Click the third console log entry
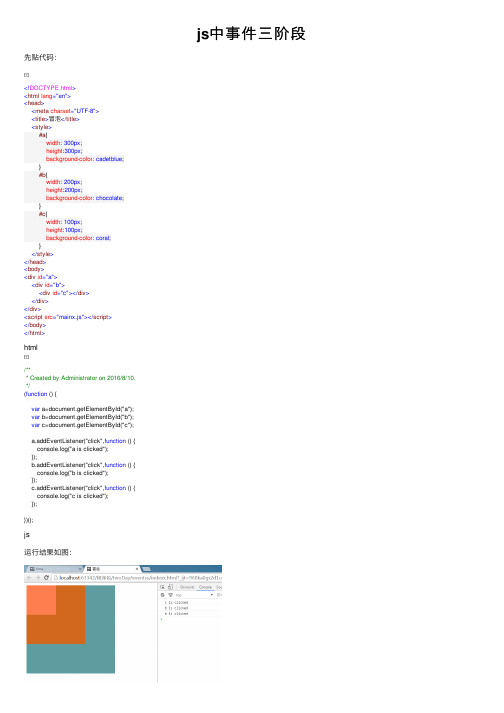Viewport: 504px width, 713px height. click(x=176, y=613)
